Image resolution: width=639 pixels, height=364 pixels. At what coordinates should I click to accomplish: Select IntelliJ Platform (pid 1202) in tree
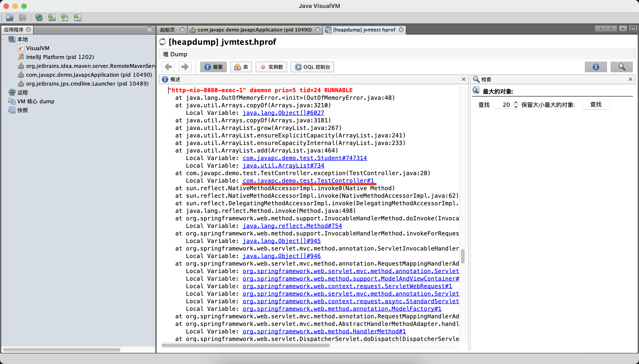point(60,57)
